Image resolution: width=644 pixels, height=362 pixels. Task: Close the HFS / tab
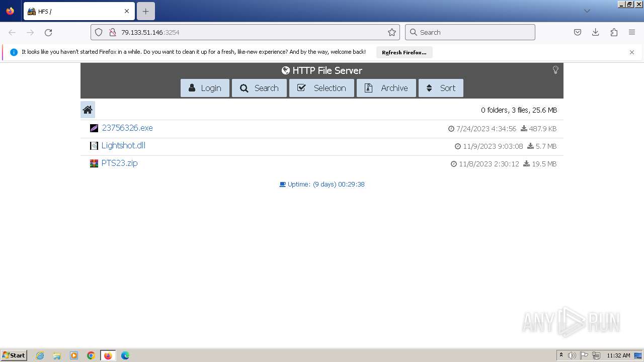tap(127, 11)
